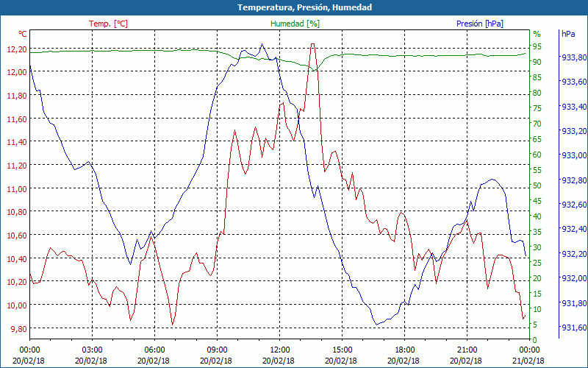The height and width of the screenshot is (368, 588).
Task: Choose the '55' humidity axis value
Action: click(x=537, y=170)
